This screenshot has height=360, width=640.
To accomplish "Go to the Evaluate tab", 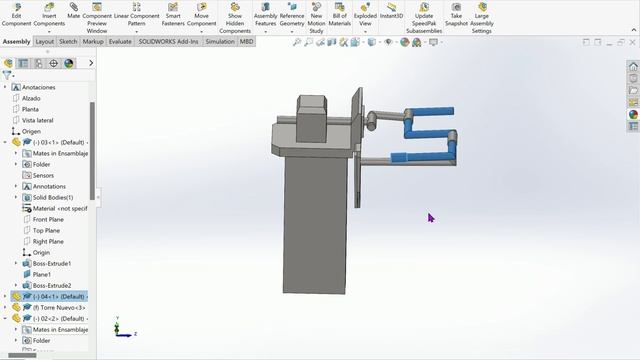I will coord(120,42).
